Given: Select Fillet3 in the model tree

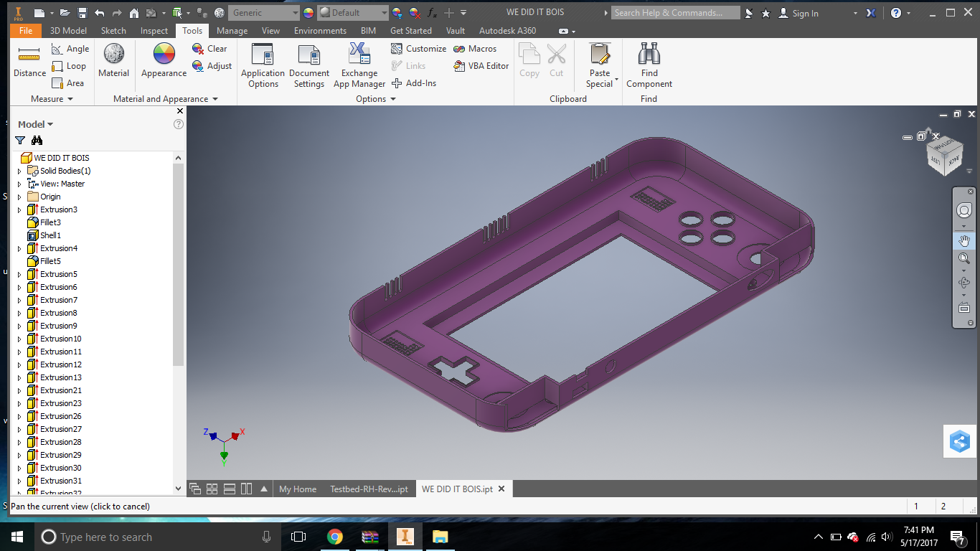Looking at the screenshot, I should click(50, 222).
